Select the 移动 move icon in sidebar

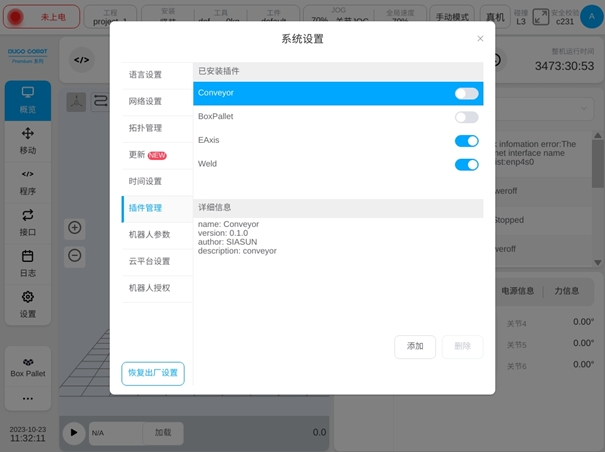27,140
